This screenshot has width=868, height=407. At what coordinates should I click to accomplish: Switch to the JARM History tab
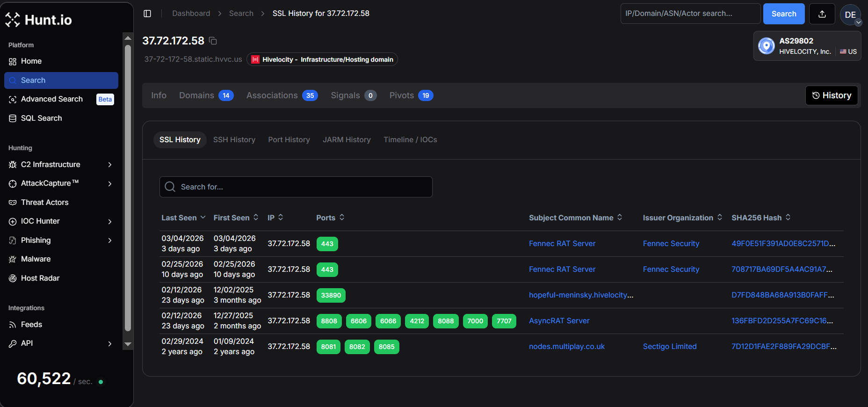[x=347, y=139]
